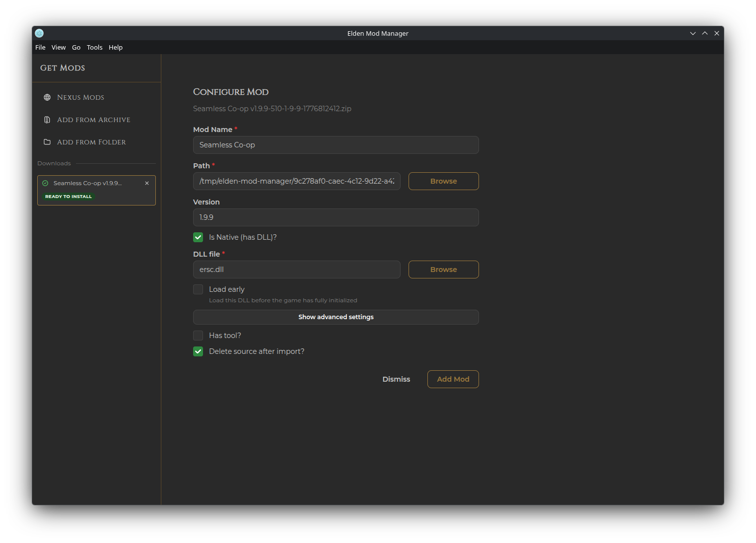Image resolution: width=756 pixels, height=543 pixels.
Task: Click into the Path text field
Action: [297, 181]
